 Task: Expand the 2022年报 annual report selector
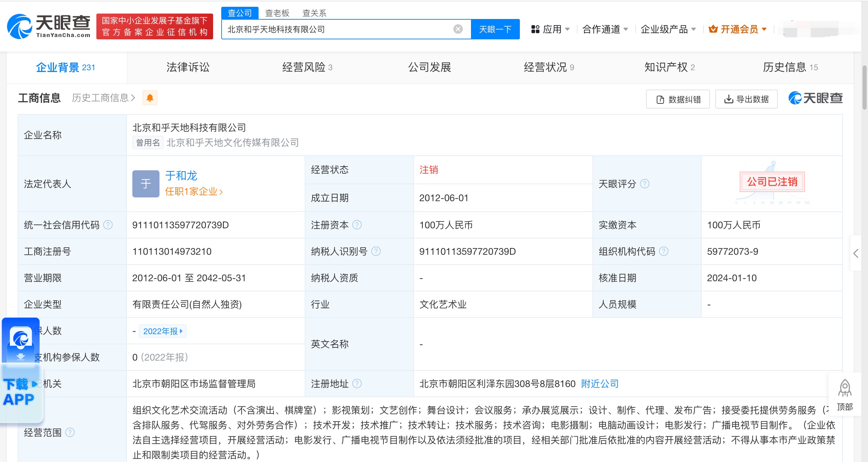click(163, 331)
